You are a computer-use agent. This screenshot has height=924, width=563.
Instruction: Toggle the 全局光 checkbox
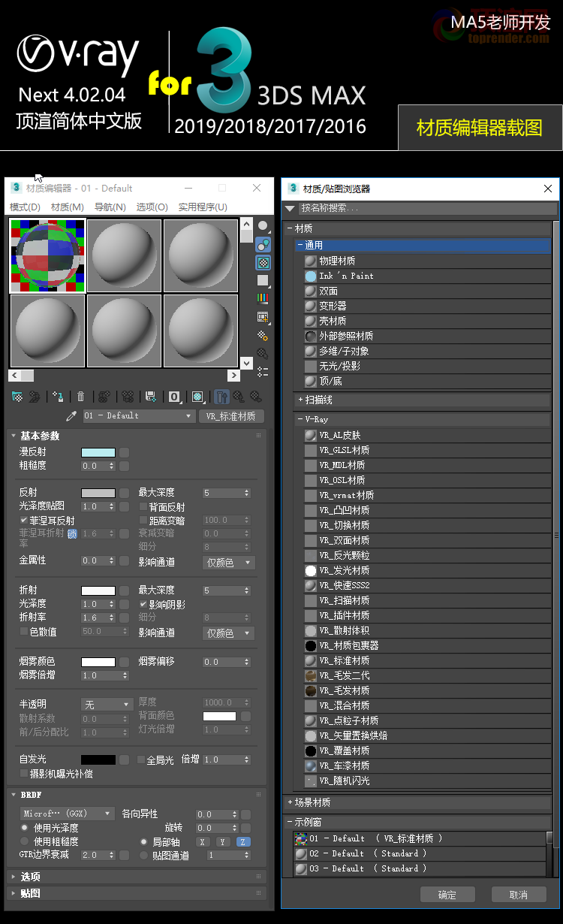pos(140,759)
